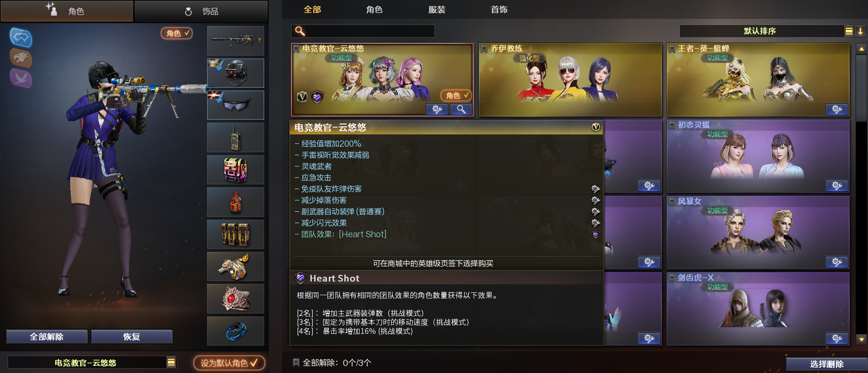
Task: Enable 设为默认角色 checkbox button
Action: pos(229,363)
